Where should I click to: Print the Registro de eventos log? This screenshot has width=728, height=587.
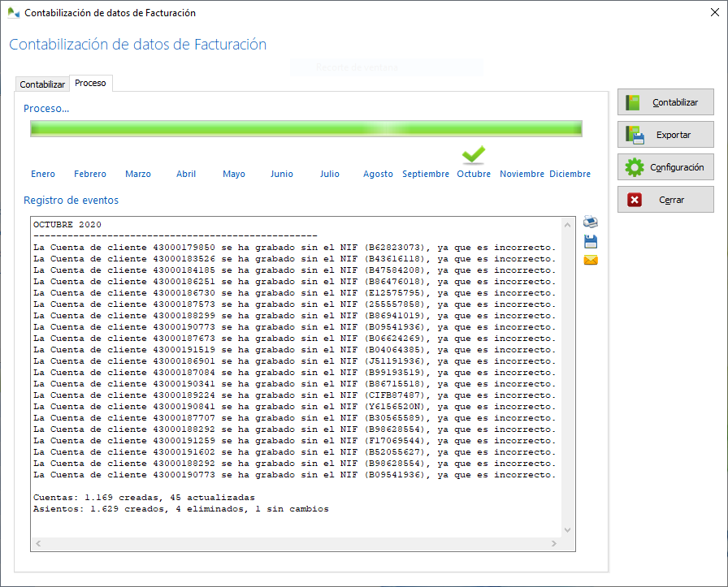click(590, 222)
